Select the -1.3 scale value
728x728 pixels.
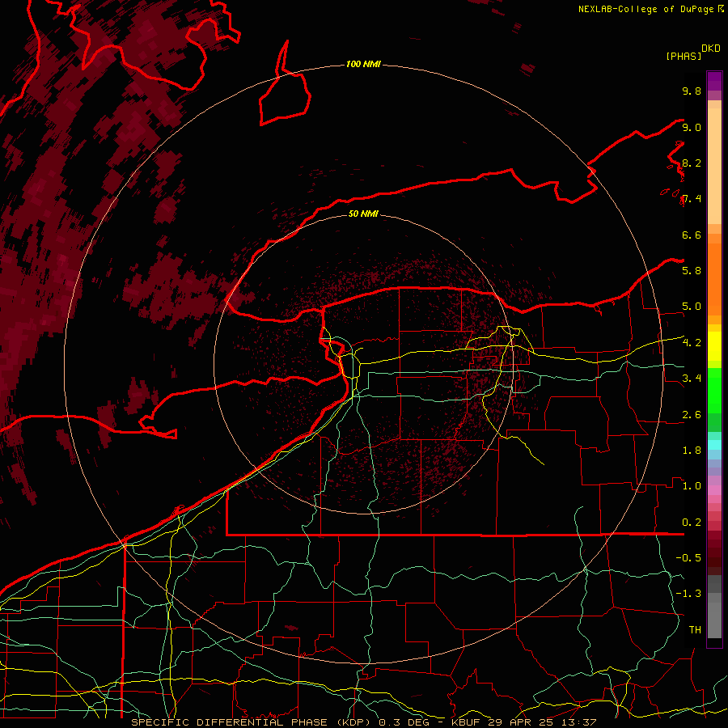point(688,594)
